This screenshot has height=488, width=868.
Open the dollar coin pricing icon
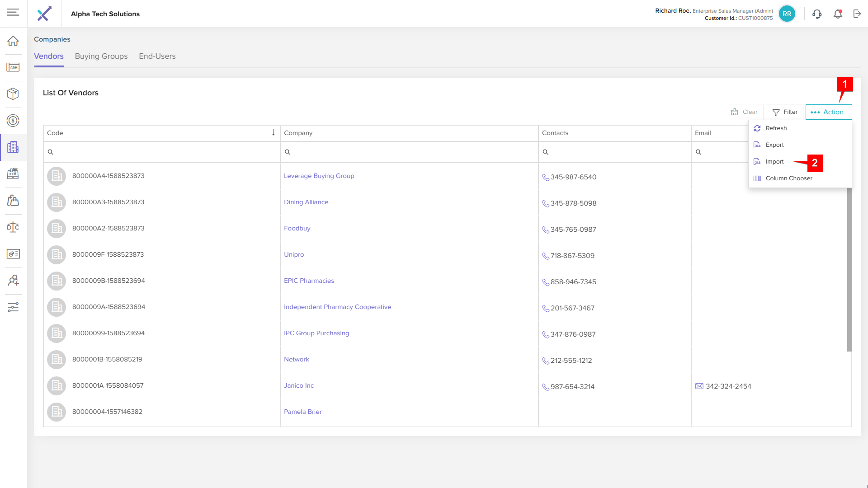click(13, 120)
